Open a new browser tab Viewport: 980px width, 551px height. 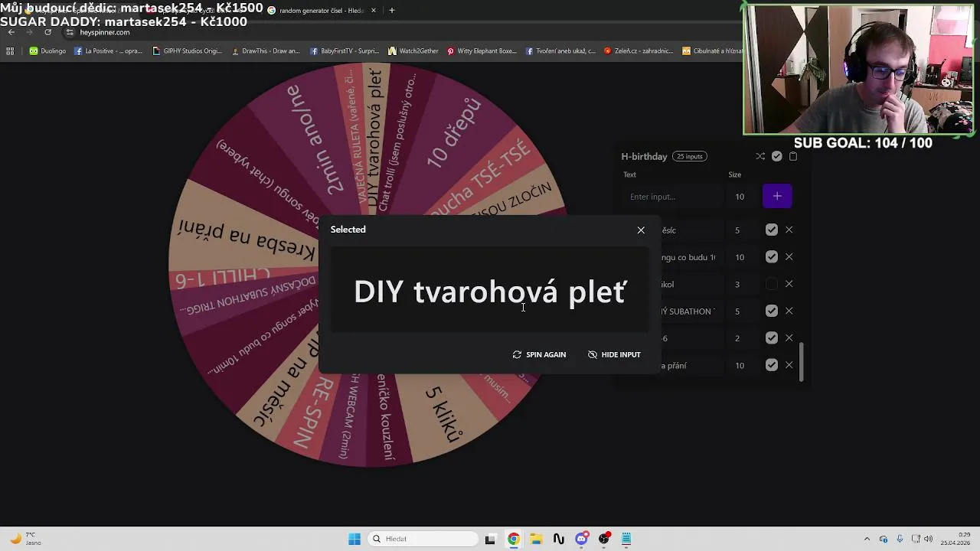[392, 11]
